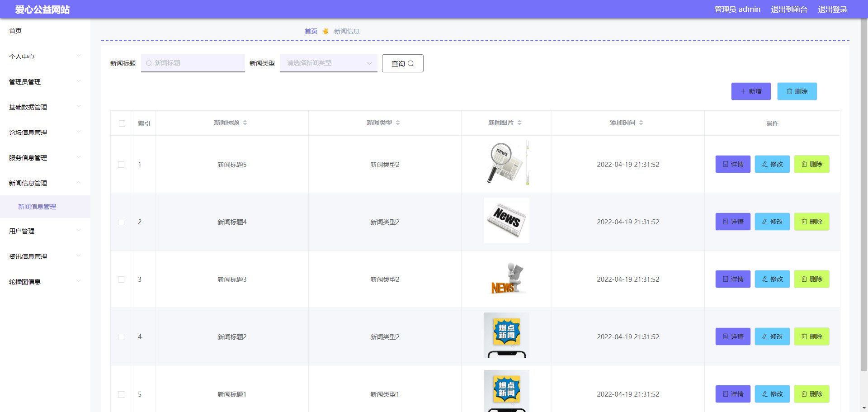Click the blue batch 删除 button above table
Screen dimensions: 868x412
coord(797,91)
